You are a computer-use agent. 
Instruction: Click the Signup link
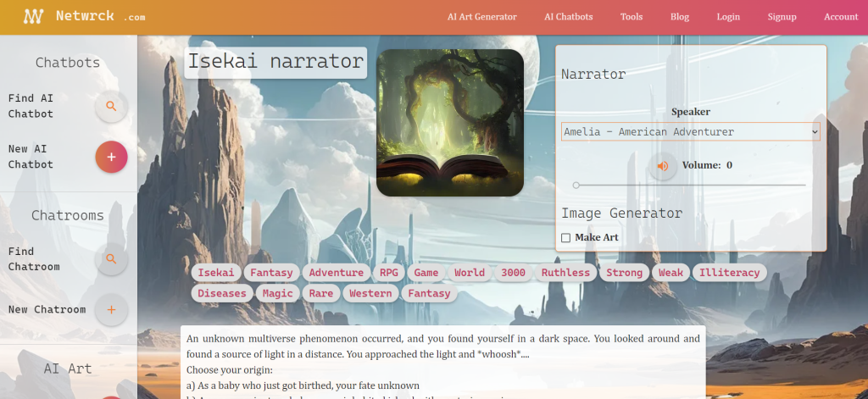[x=782, y=17]
